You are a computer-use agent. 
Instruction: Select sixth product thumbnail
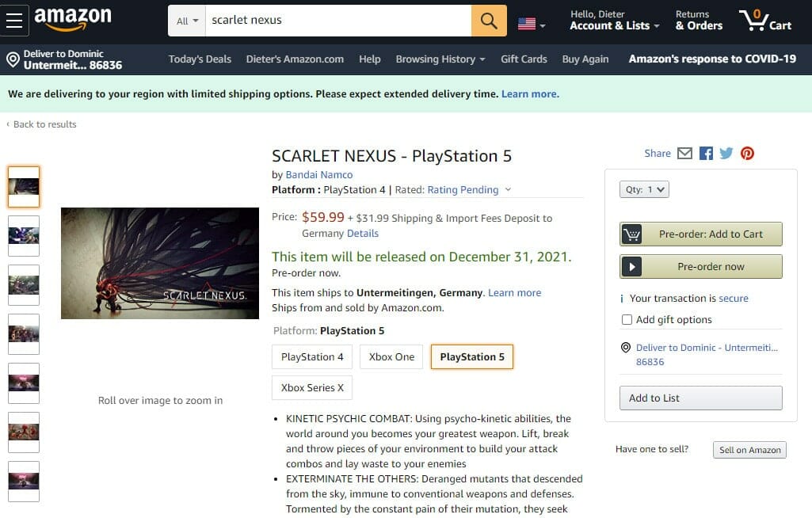point(24,432)
